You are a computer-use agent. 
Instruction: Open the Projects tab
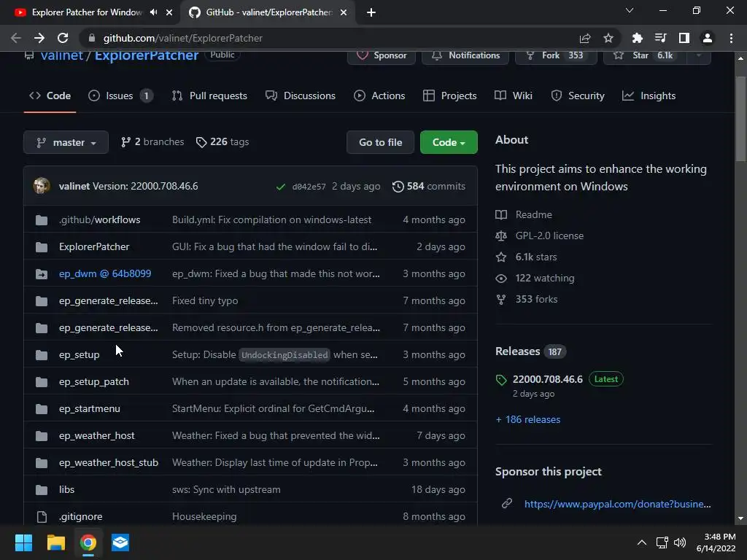(449, 96)
